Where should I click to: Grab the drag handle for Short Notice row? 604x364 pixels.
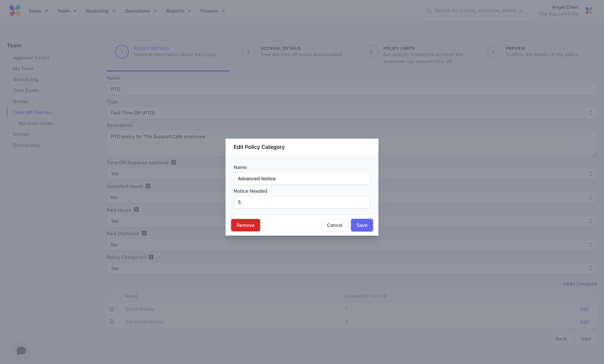(x=112, y=309)
